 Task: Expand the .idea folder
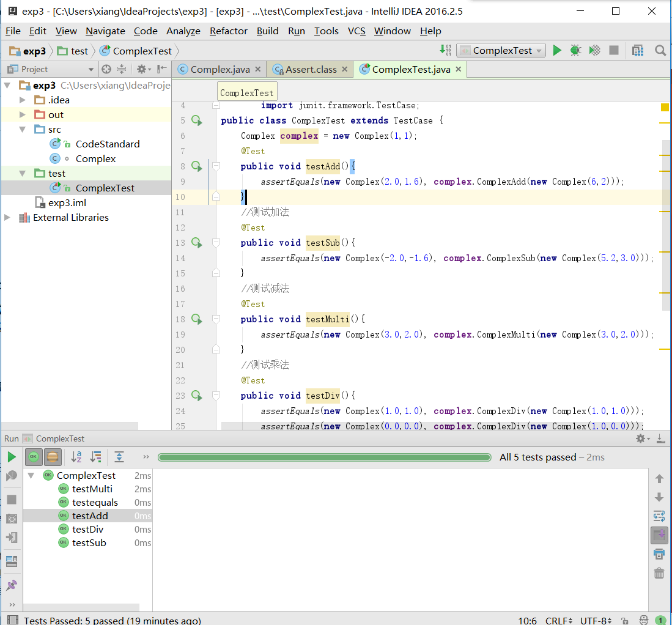[22, 100]
